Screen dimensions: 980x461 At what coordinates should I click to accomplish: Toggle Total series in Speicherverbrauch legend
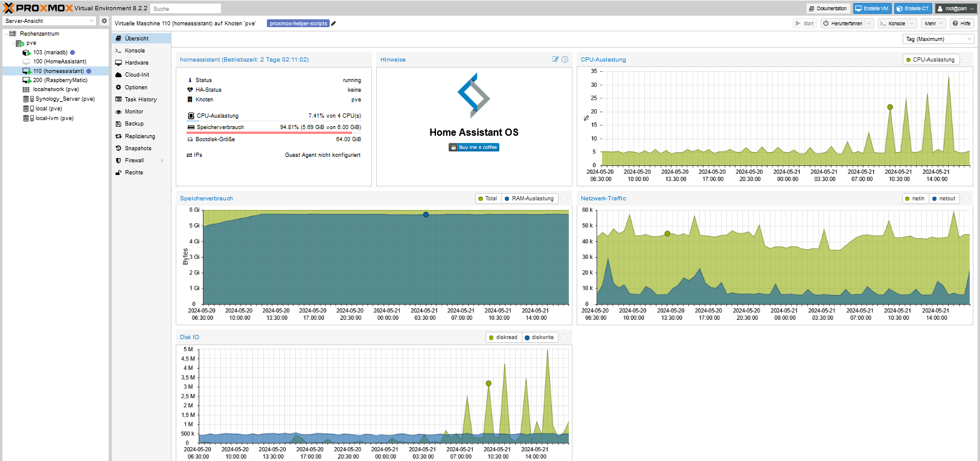point(487,199)
